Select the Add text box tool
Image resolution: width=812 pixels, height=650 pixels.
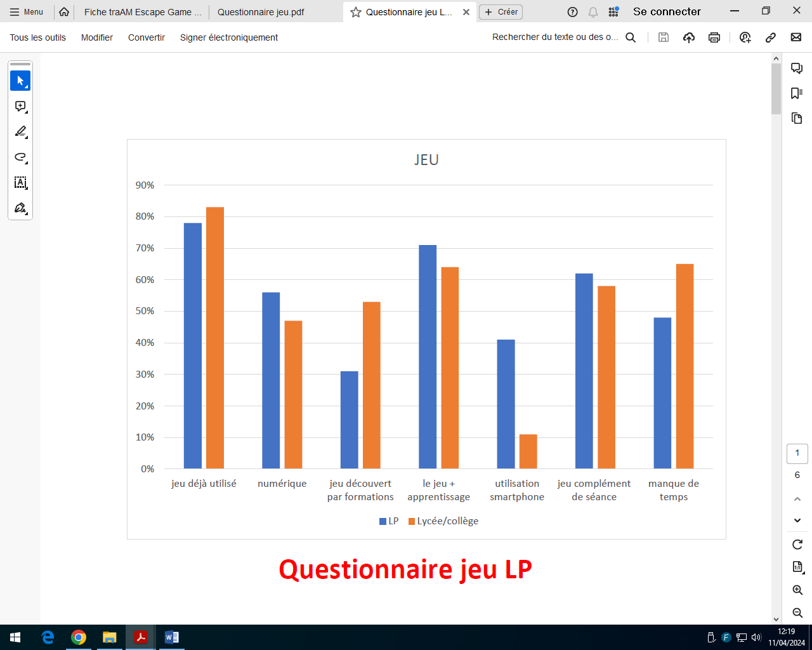pyautogui.click(x=20, y=183)
